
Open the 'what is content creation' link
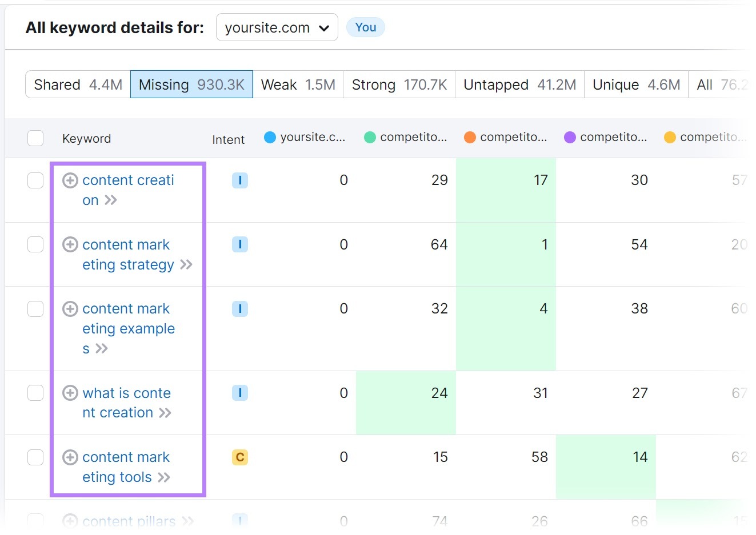[126, 393]
